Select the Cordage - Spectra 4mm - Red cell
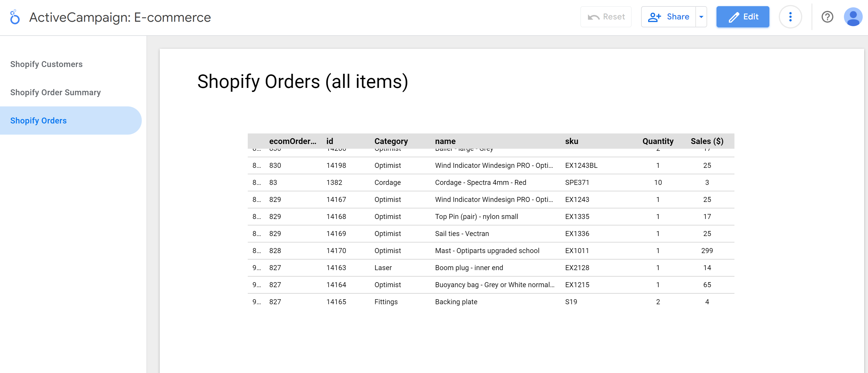 (x=481, y=183)
